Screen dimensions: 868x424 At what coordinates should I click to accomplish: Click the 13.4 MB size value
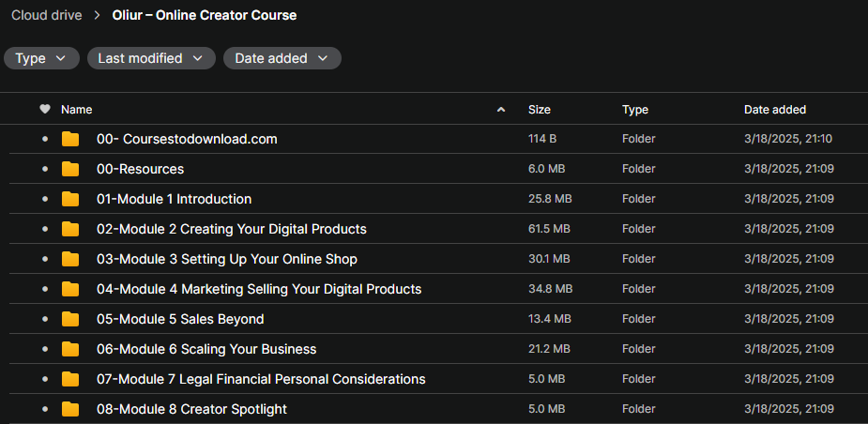[x=549, y=319]
